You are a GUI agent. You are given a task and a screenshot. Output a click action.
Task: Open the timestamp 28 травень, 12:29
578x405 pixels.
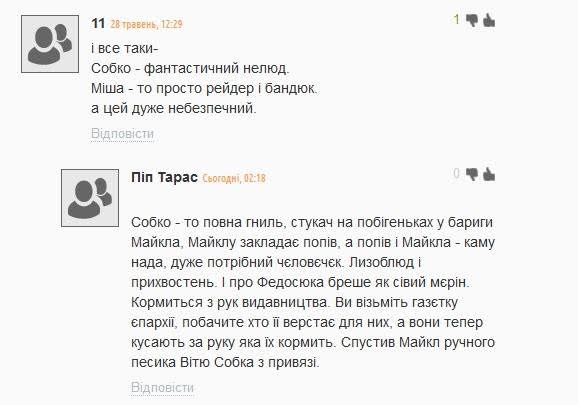[147, 24]
